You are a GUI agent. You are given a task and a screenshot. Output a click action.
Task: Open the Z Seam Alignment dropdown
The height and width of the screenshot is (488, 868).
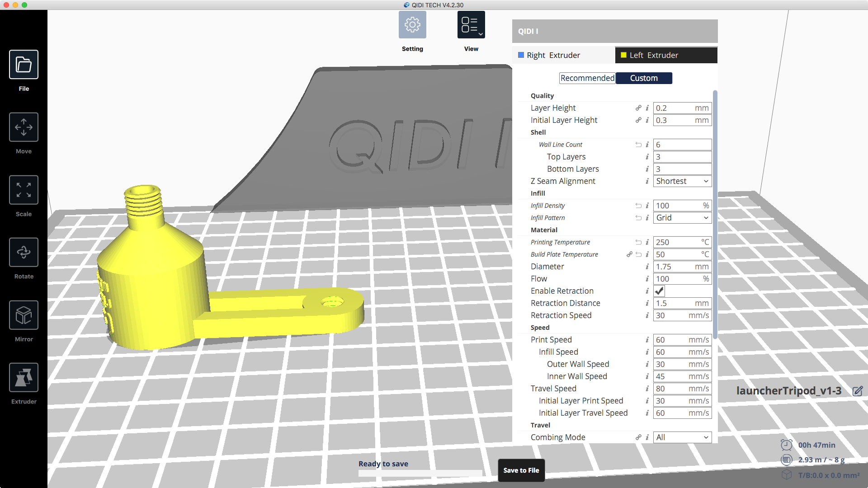click(x=682, y=181)
